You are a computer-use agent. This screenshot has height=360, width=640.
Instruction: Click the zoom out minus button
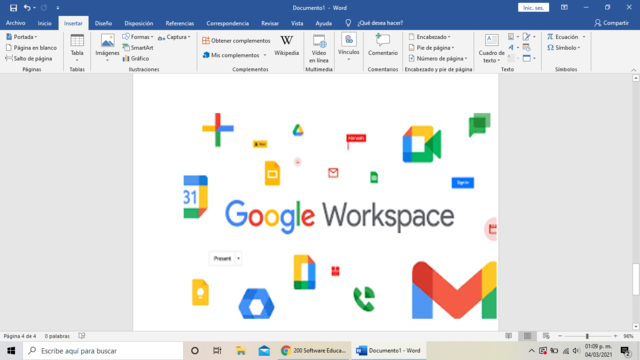coord(560,336)
